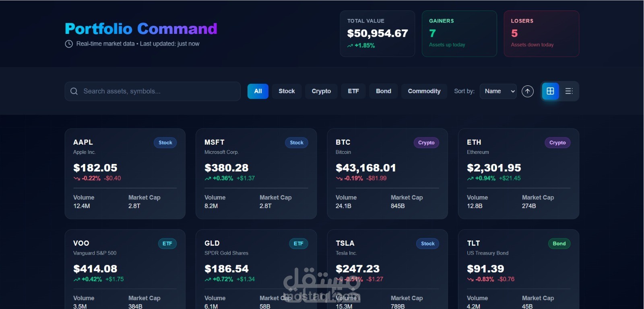Click the +1.85% total change
The width and height of the screenshot is (644, 309).
pos(365,46)
